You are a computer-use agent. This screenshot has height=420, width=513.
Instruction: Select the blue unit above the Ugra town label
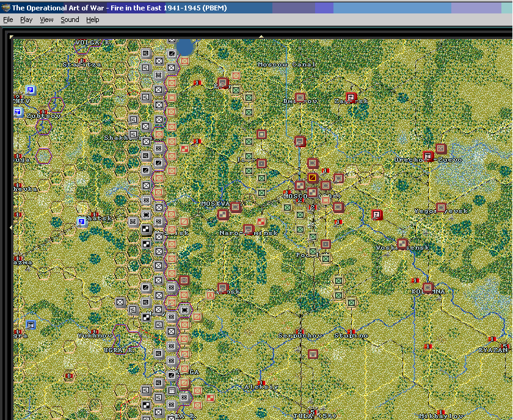[31, 325]
